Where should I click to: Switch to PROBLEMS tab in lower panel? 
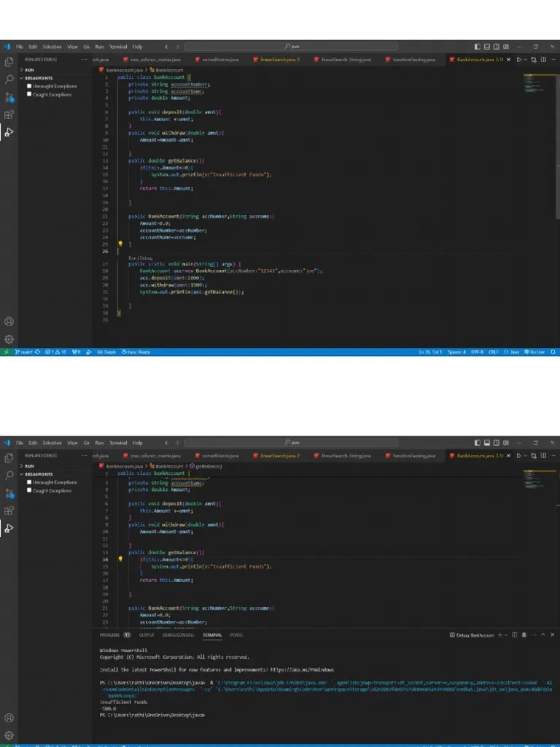point(114,635)
